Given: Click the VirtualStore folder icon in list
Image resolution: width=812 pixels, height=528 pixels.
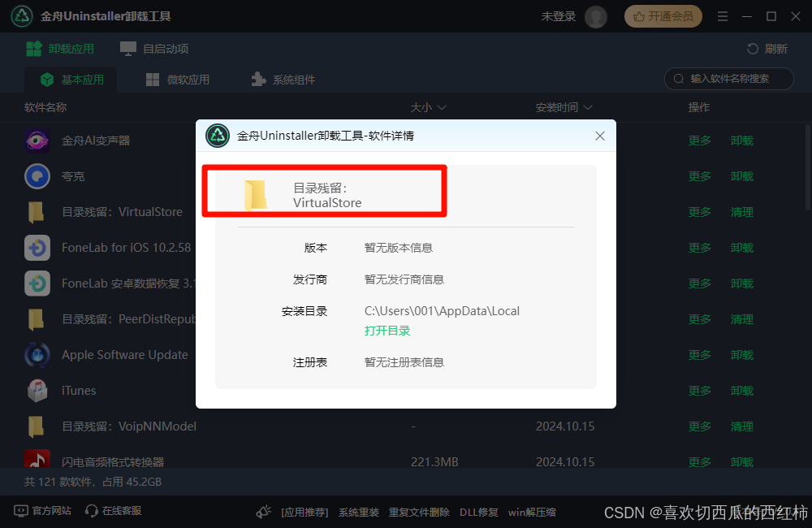Looking at the screenshot, I should coord(36,212).
